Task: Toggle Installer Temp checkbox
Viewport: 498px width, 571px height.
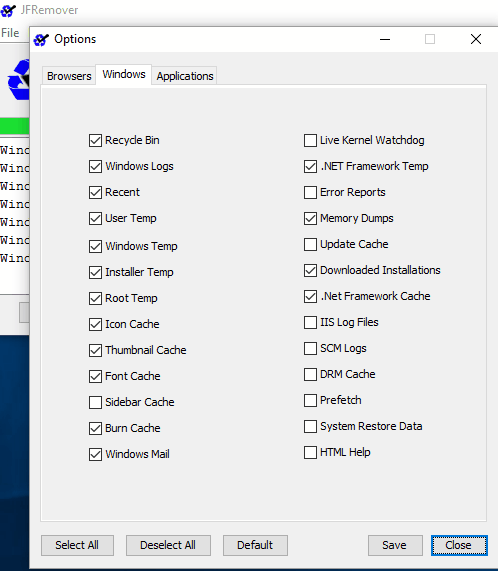Action: [95, 272]
